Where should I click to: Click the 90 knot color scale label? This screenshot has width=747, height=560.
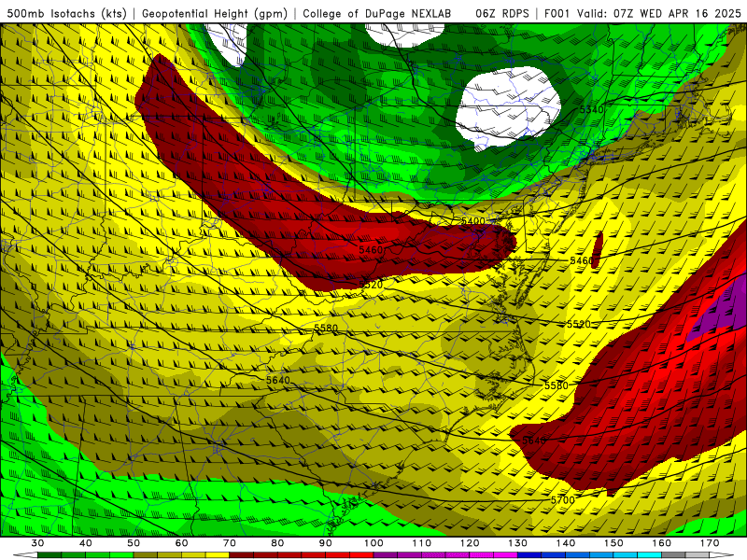point(325,543)
